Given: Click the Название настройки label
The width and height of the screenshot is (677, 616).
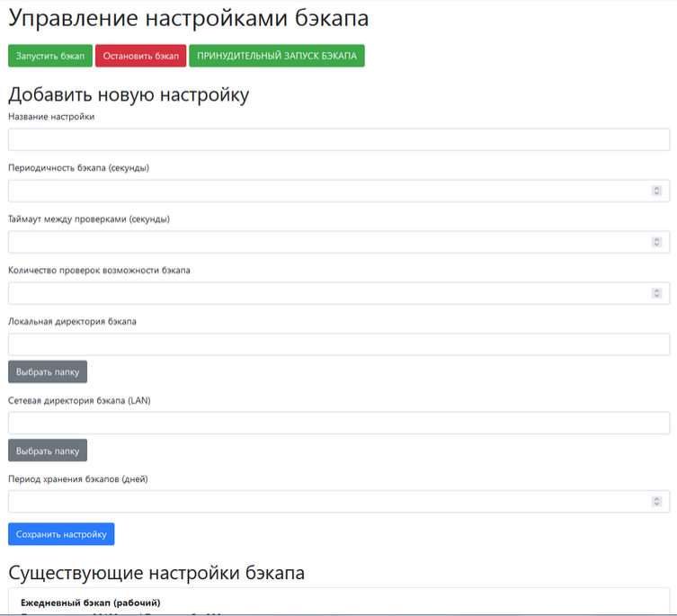Looking at the screenshot, I should [x=51, y=117].
